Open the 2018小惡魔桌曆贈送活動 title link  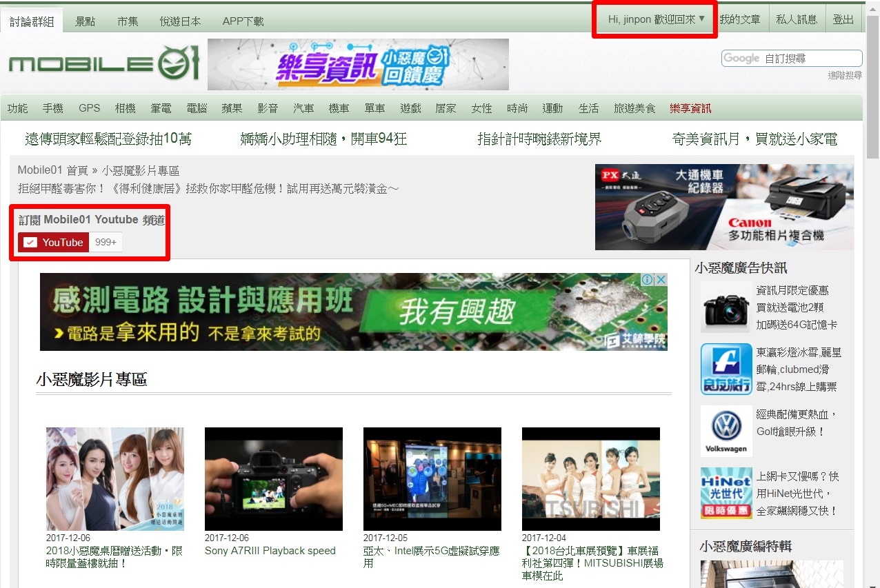coord(114,557)
